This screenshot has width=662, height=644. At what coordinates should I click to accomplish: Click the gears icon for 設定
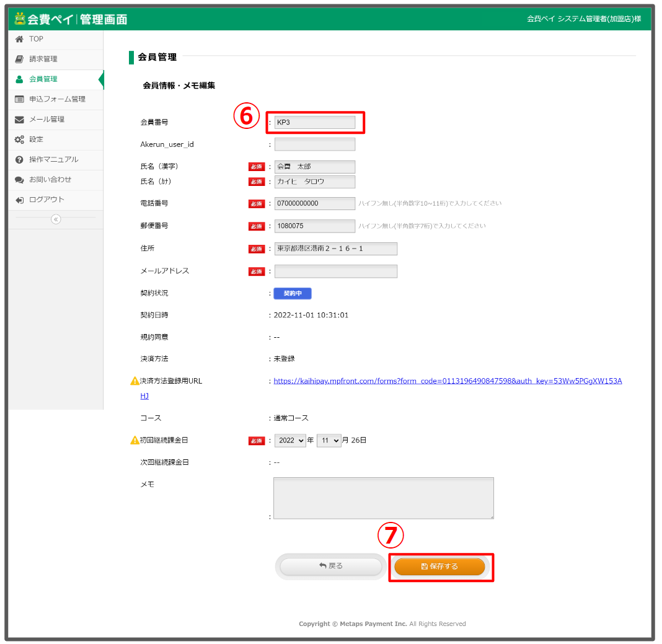pyautogui.click(x=19, y=139)
